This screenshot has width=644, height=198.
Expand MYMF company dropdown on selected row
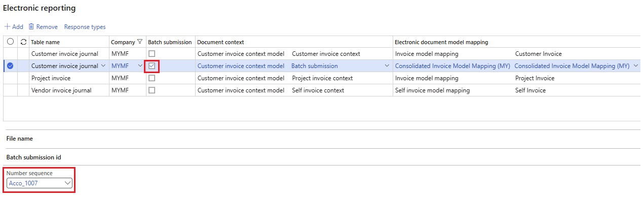(140, 66)
